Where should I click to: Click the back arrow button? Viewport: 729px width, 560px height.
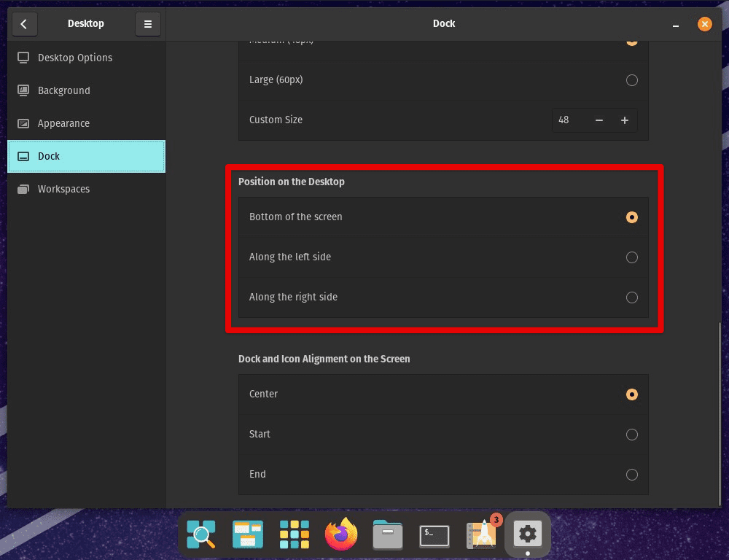pos(23,24)
